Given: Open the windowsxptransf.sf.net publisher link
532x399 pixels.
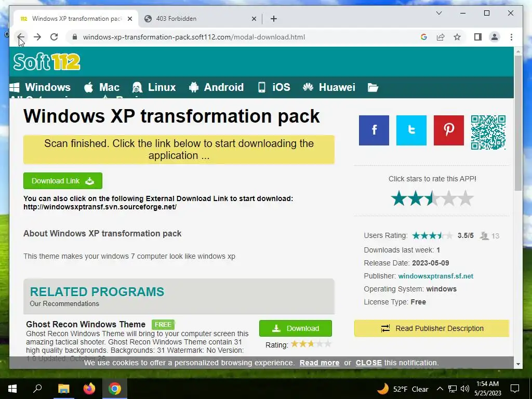Looking at the screenshot, I should pyautogui.click(x=436, y=276).
